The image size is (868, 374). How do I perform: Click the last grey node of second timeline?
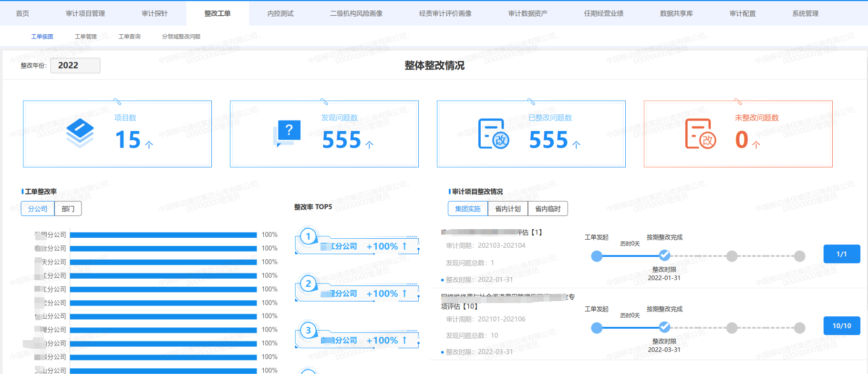[800, 328]
